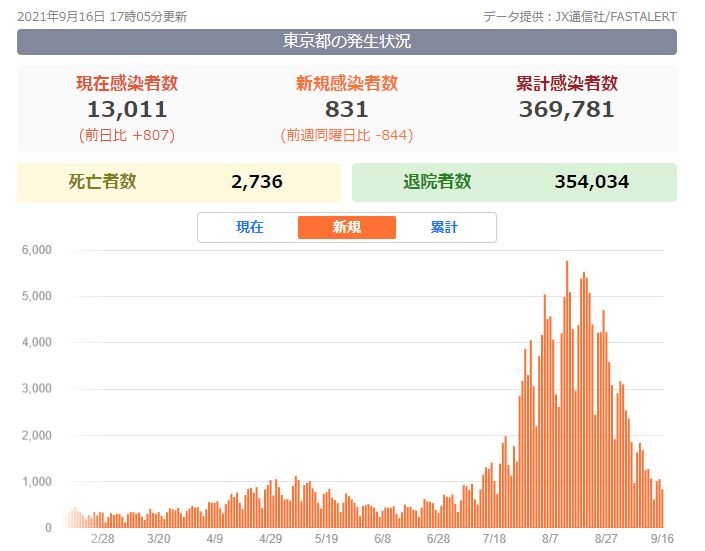705x551 pixels.
Task: Click the 6/8 x-axis date label
Action: [x=382, y=539]
